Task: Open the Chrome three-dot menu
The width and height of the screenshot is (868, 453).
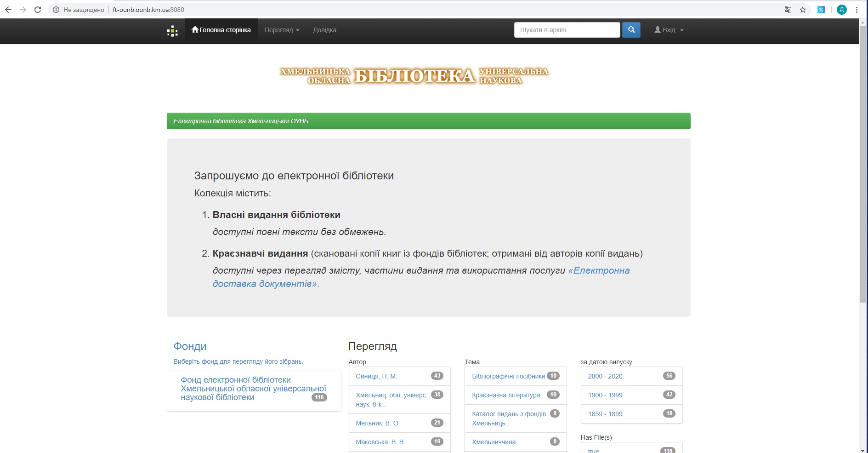Action: point(857,10)
